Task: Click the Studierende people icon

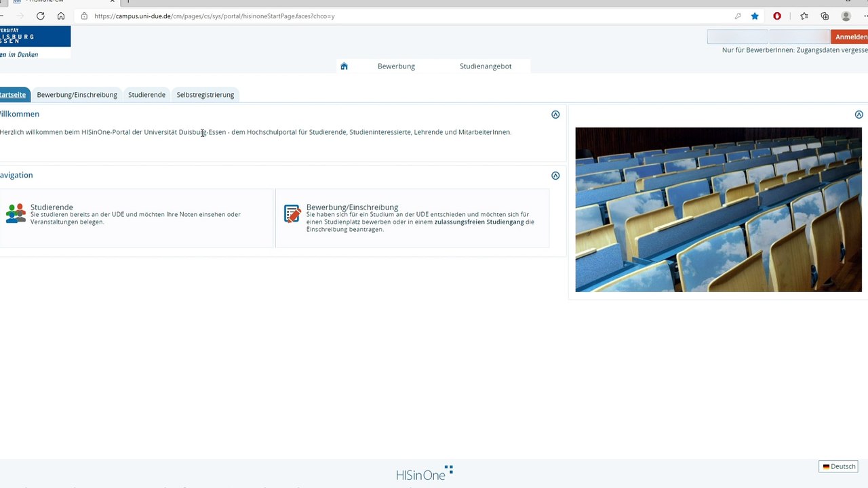Action: coord(16,213)
